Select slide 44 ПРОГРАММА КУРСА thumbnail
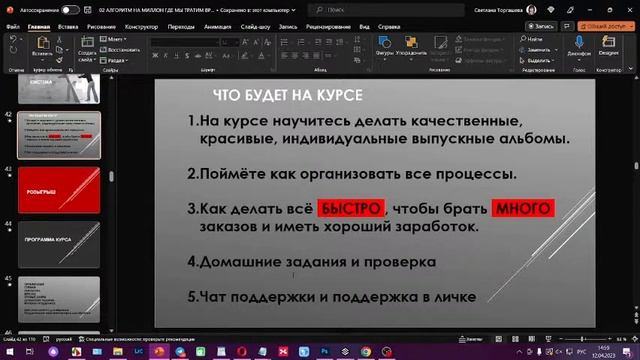Screen dimensions: 640x360 pyautogui.click(x=59, y=245)
